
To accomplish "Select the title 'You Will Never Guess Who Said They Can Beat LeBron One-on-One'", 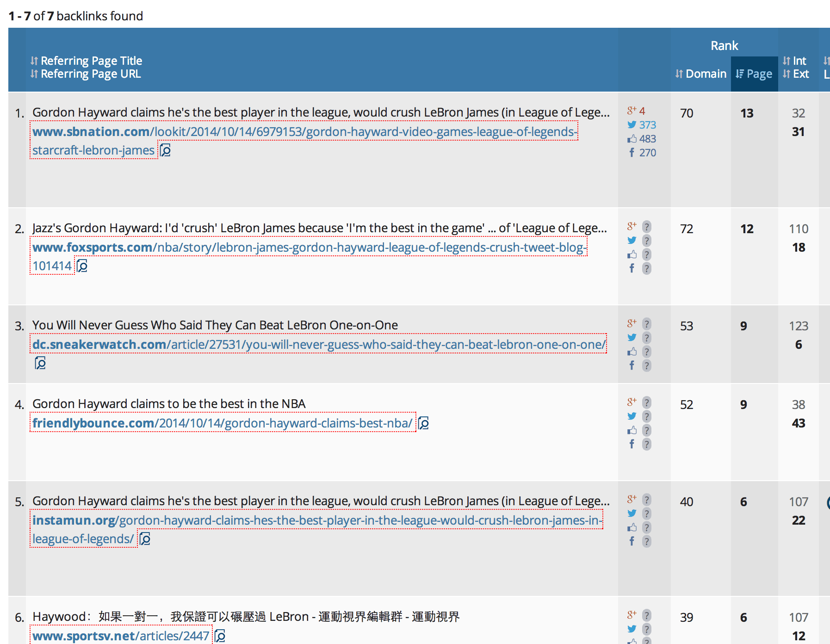I will pos(215,325).
